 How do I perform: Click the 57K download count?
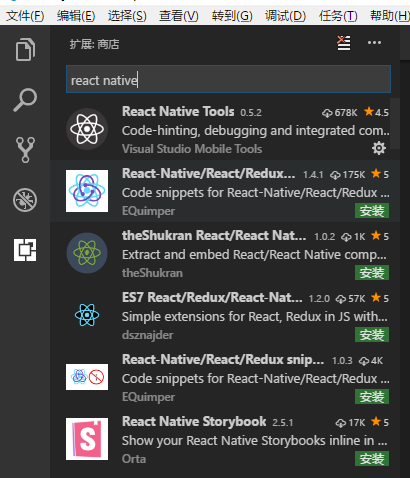[x=350, y=299]
